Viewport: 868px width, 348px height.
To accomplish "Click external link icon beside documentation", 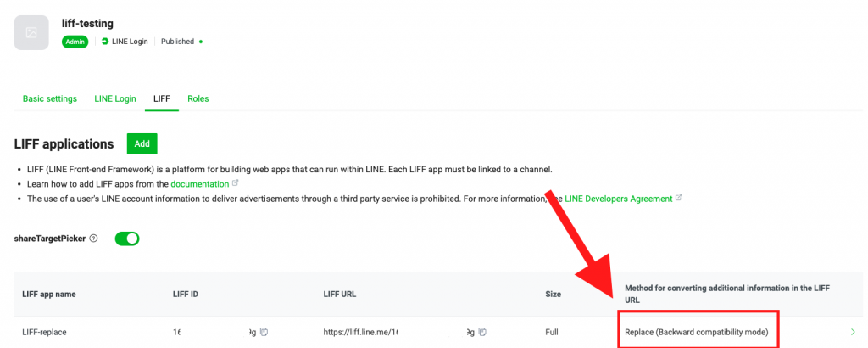I will pos(236,183).
